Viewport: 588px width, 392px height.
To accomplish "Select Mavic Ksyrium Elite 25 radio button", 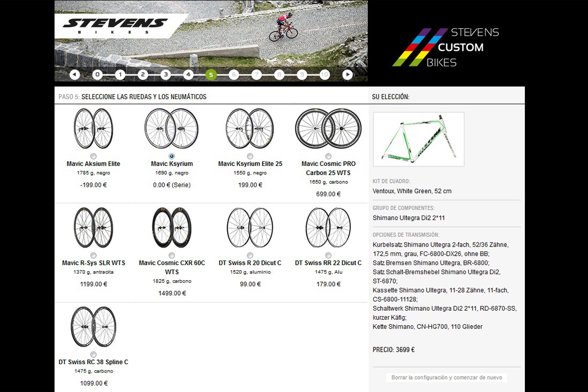I will pyautogui.click(x=250, y=156).
